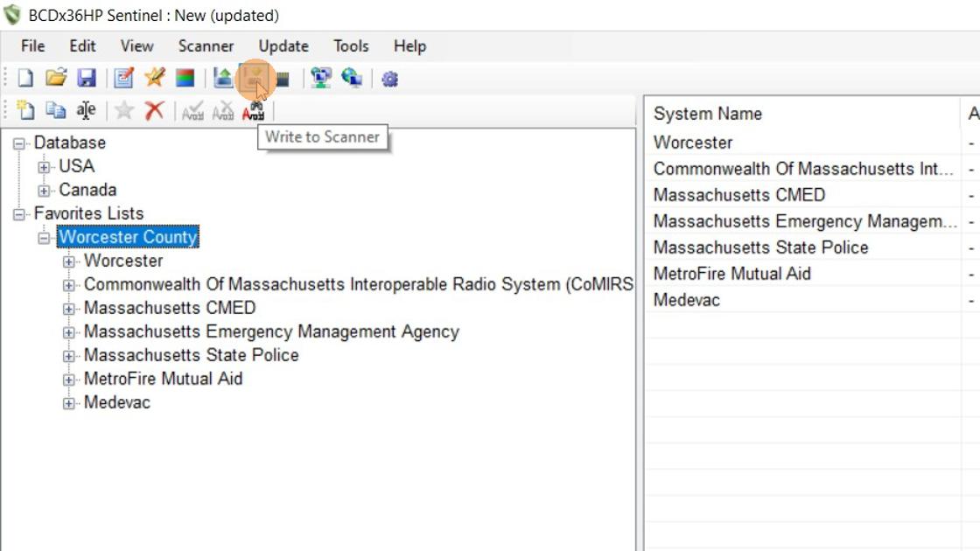Select Canada in the Database tree
980x551 pixels.
pos(87,190)
